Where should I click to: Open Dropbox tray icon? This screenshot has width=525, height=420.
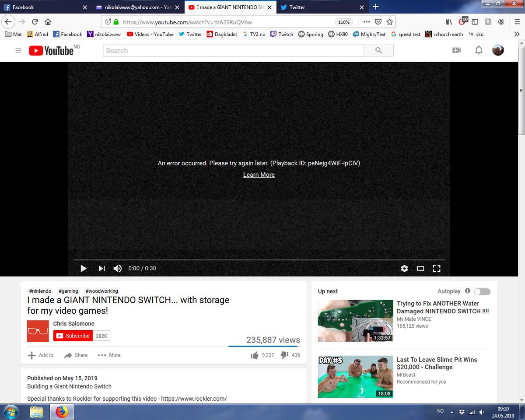(x=462, y=412)
